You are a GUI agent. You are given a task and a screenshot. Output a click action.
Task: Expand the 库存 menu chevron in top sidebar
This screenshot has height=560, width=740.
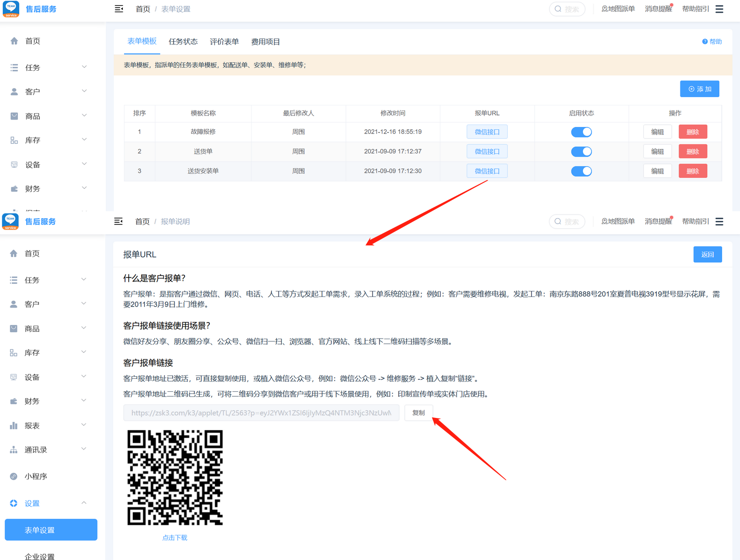[84, 140]
